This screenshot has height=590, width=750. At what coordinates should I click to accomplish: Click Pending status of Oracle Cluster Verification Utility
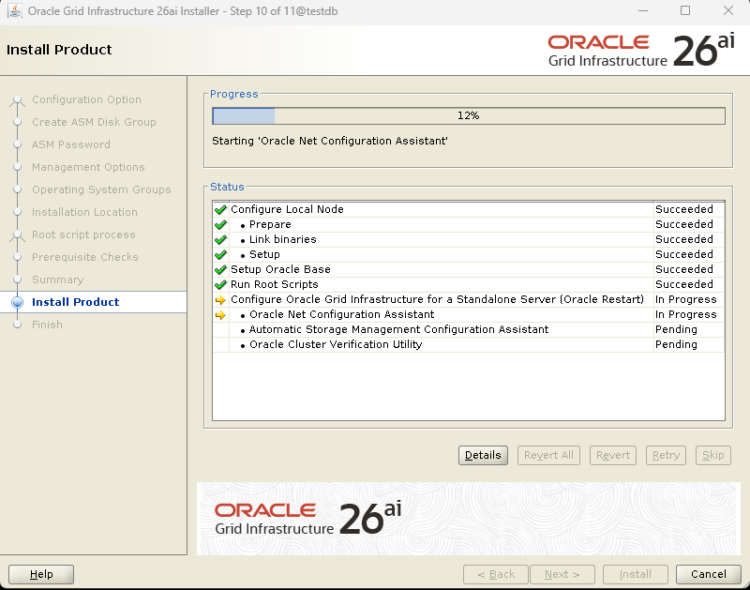click(x=676, y=345)
